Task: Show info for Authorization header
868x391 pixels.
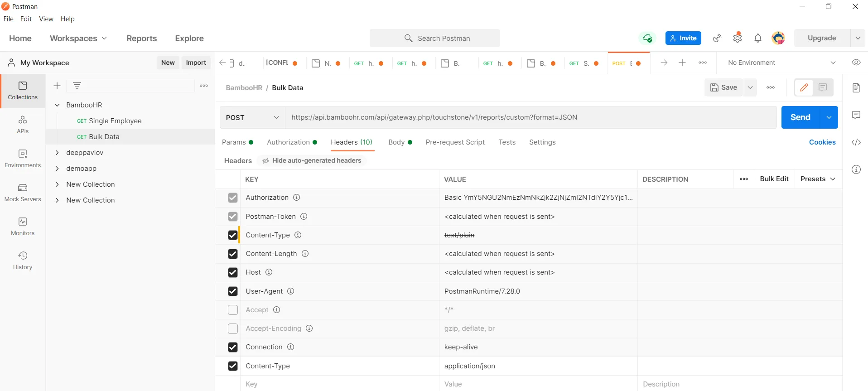Action: 296,198
